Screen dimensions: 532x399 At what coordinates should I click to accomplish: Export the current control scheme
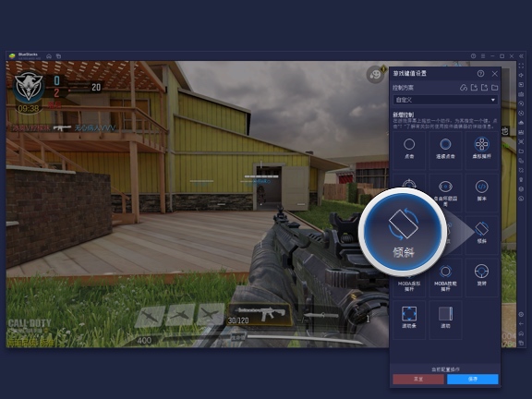(x=484, y=88)
